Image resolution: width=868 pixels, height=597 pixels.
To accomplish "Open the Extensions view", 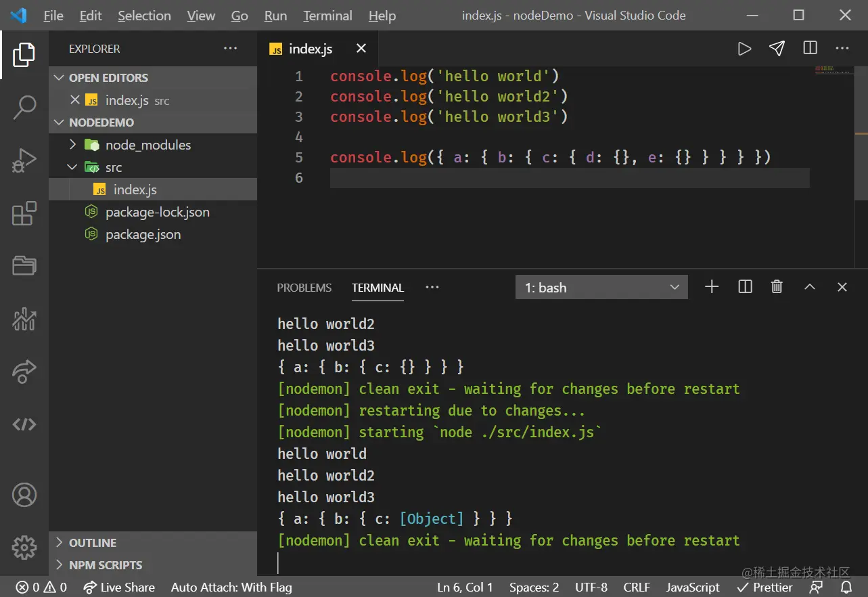I will point(24,213).
